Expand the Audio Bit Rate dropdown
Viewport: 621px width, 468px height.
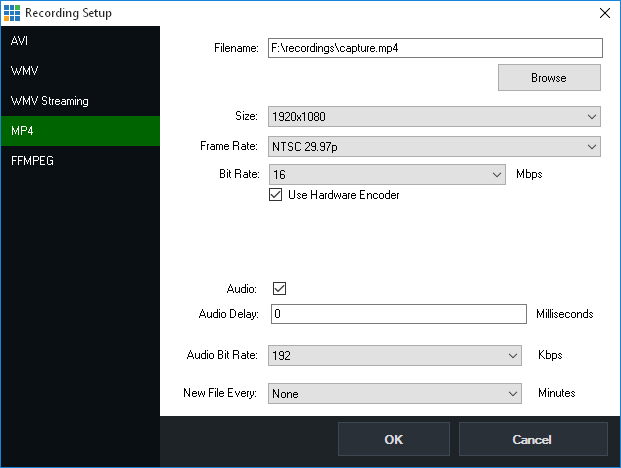click(394, 355)
